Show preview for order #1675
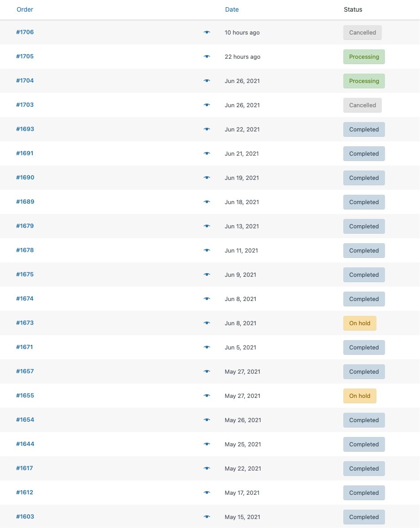The image size is (420, 528). [x=207, y=275]
